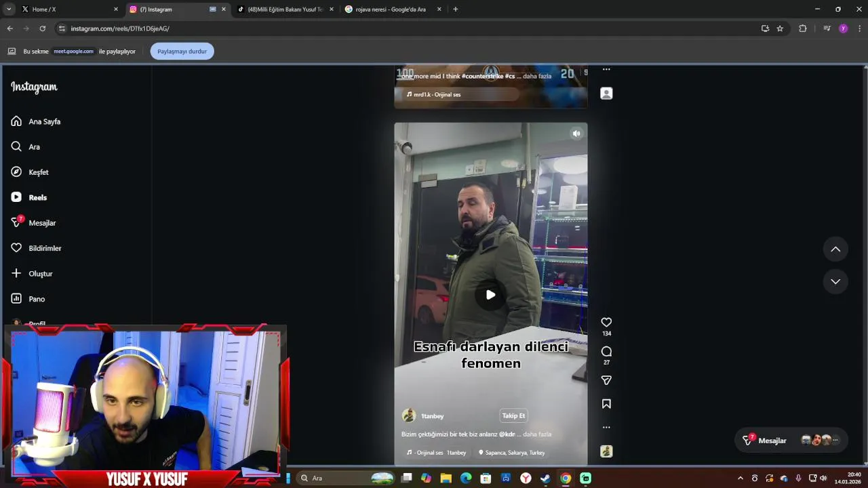Open volume control in tray
Viewport: 868px width, 488px height.
pos(823,478)
